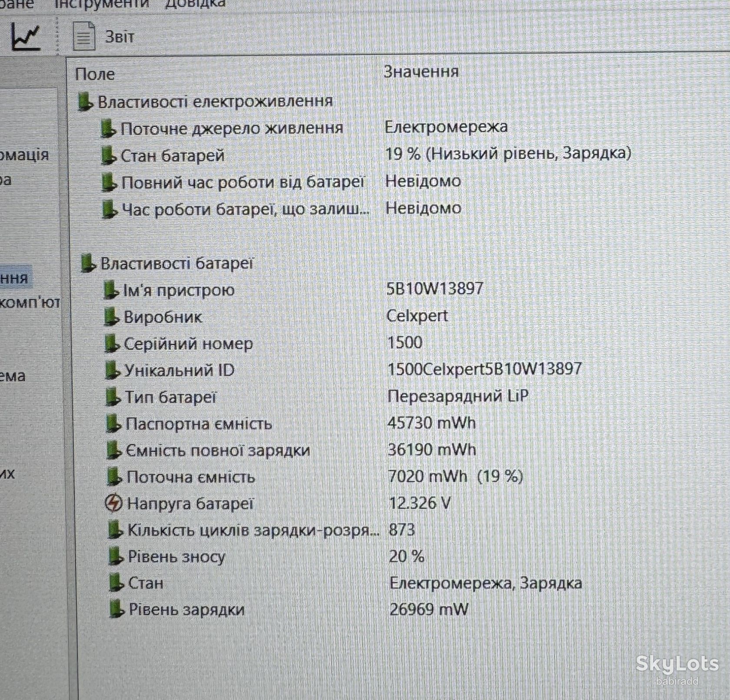
Task: Select the Властивості батареї group icon
Action: click(88, 264)
